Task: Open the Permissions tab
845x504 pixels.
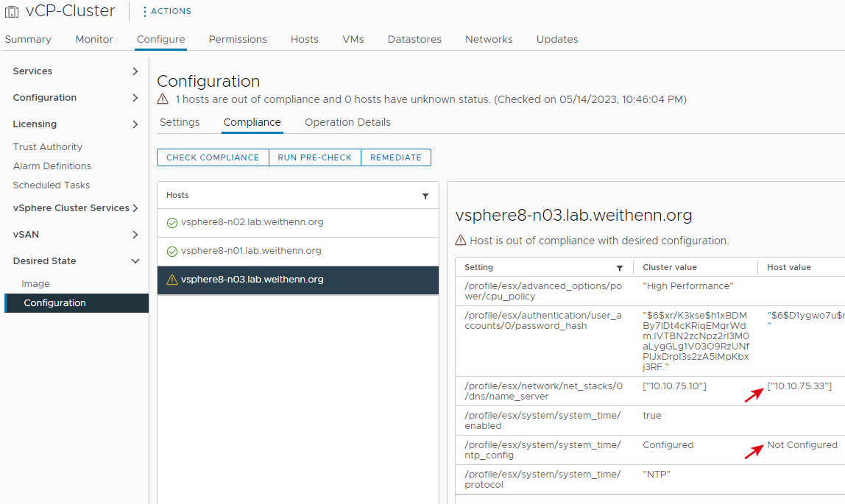Action: (x=238, y=39)
